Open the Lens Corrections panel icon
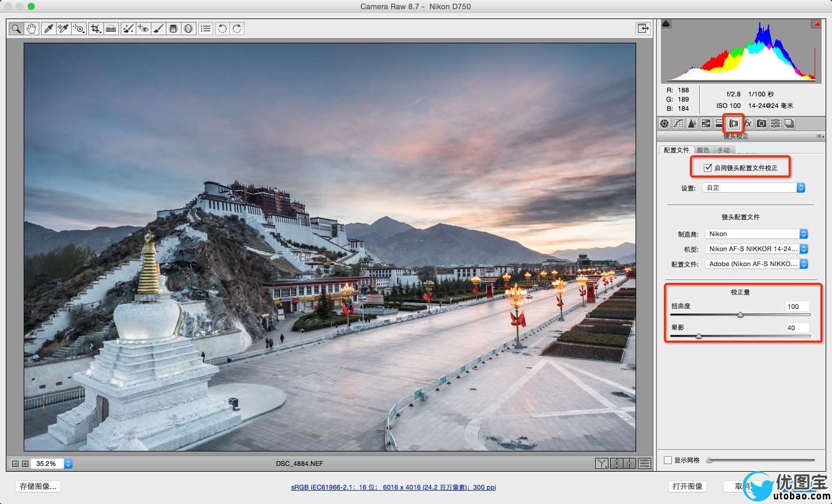This screenshot has width=832, height=504. pyautogui.click(x=734, y=124)
